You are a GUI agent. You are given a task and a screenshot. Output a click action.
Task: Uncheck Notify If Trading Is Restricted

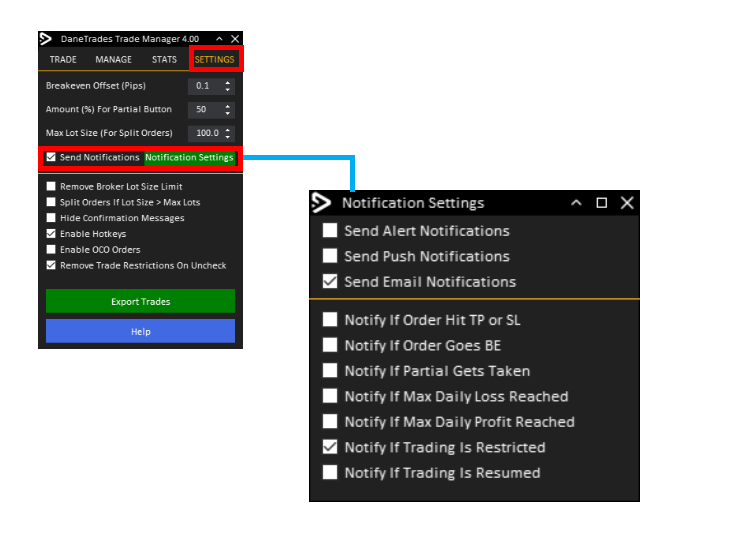(330, 447)
